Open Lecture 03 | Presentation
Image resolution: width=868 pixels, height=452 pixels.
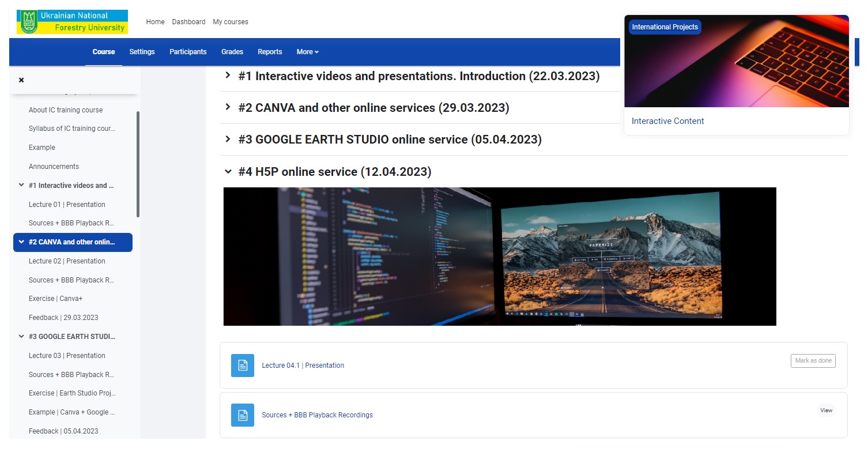67,356
